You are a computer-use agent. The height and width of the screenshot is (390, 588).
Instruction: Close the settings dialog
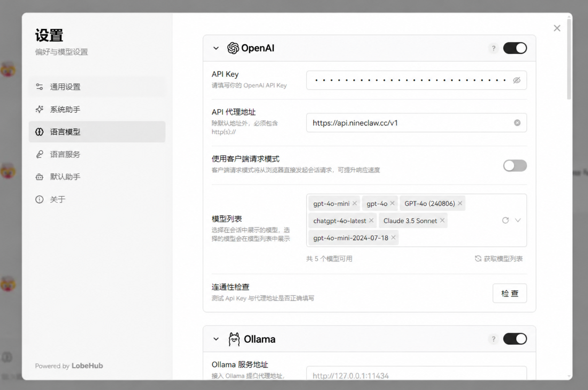(557, 28)
